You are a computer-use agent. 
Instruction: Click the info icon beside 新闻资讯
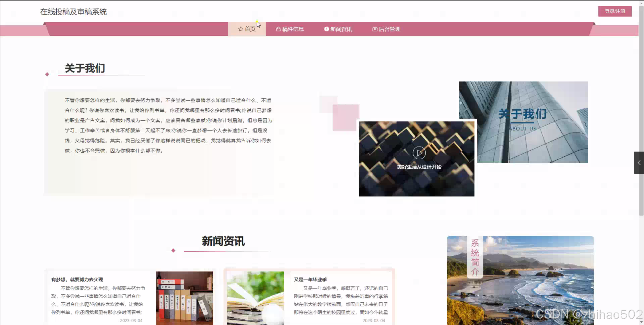click(x=326, y=29)
